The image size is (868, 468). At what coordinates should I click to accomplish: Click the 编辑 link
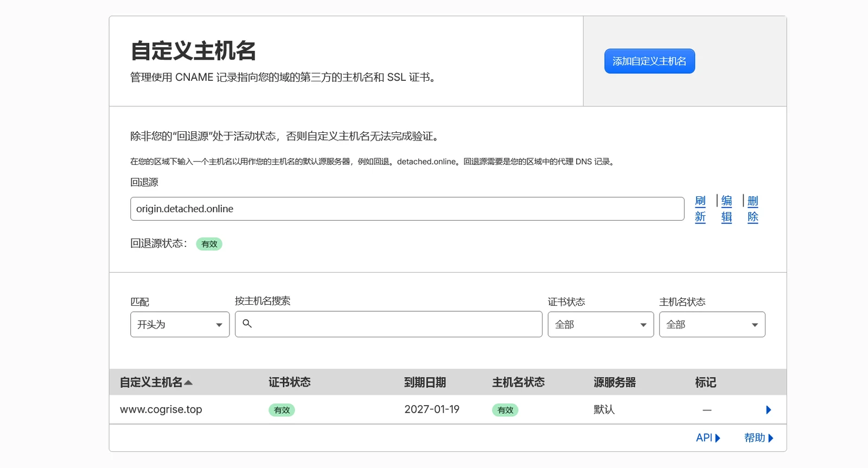click(726, 209)
